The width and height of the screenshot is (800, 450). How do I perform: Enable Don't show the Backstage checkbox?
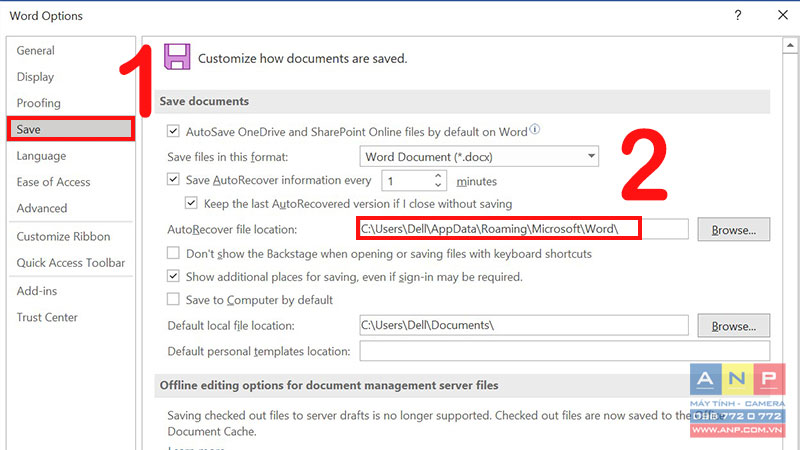click(x=173, y=253)
